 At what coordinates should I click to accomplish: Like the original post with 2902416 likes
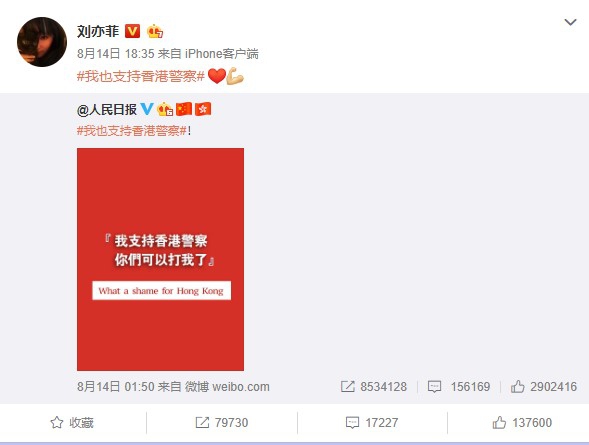544,386
